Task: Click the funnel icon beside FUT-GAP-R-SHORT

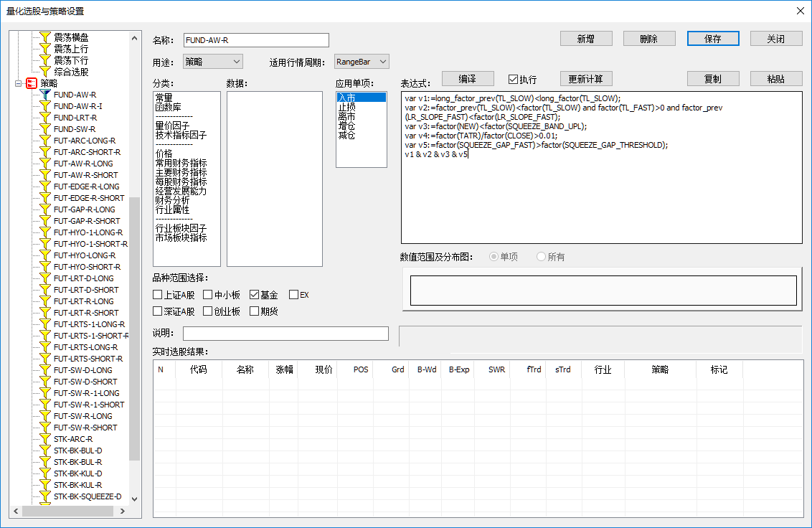Action: pos(46,221)
